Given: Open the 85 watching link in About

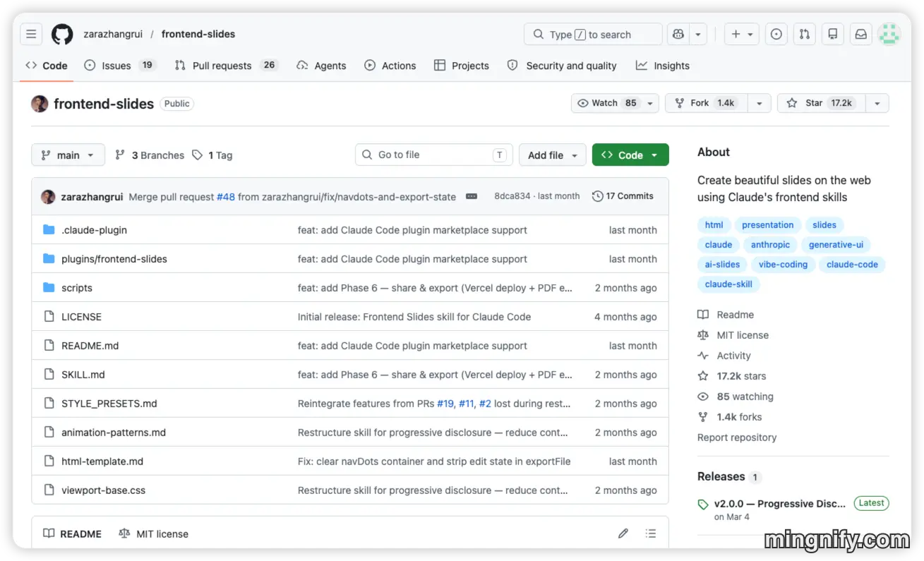Looking at the screenshot, I should click(x=736, y=397).
